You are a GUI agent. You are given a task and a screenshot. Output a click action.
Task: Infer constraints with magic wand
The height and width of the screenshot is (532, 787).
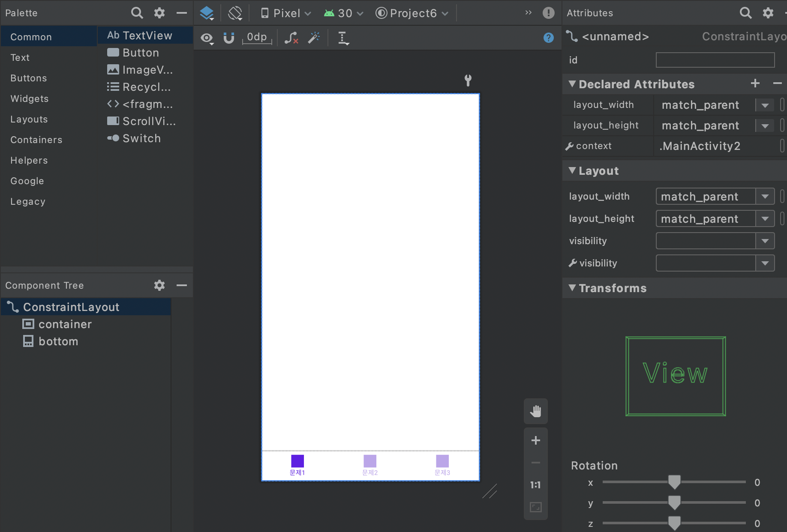(x=314, y=38)
